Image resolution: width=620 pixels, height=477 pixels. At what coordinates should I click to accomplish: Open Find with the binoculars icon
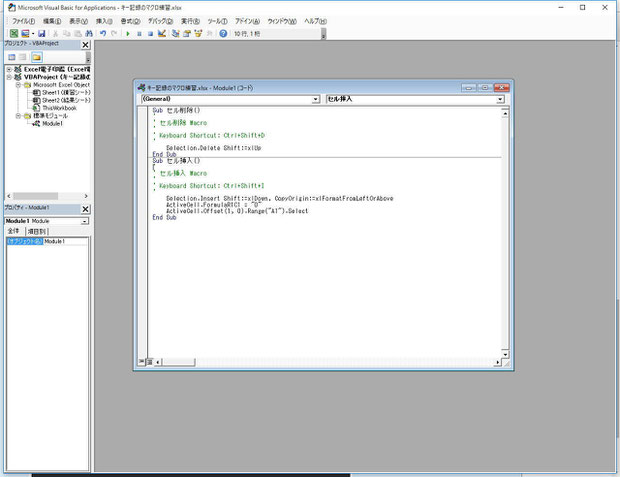pyautogui.click(x=89, y=34)
